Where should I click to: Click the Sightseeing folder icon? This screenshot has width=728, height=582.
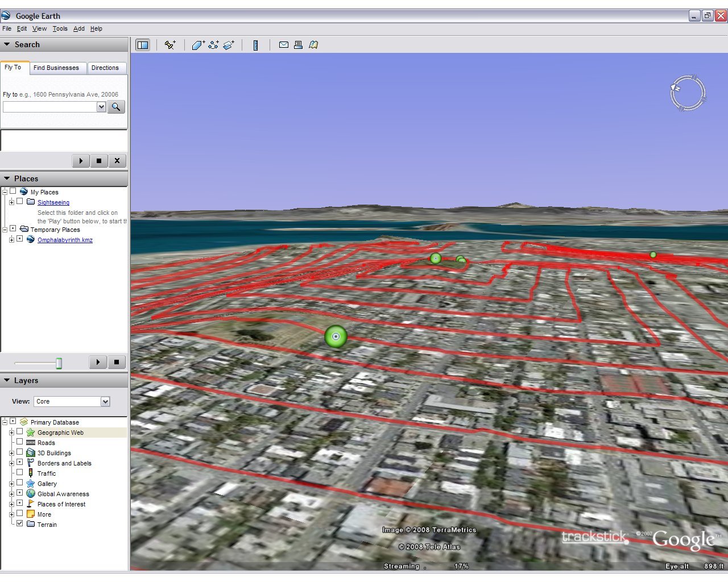click(x=31, y=202)
